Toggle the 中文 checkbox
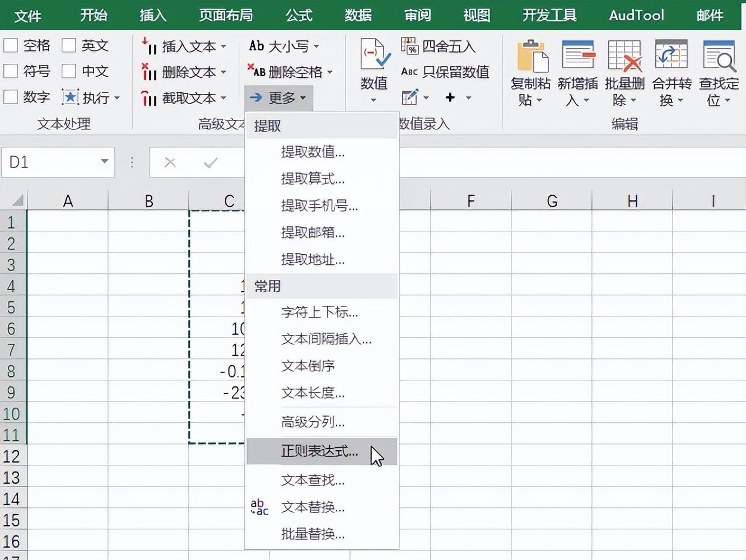The width and height of the screenshot is (746, 560). 69,71
